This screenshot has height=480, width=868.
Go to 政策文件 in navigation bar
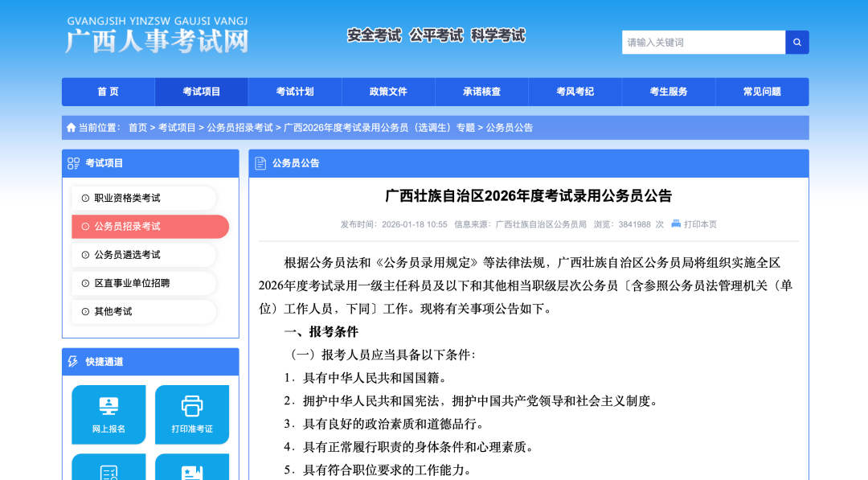pos(388,92)
